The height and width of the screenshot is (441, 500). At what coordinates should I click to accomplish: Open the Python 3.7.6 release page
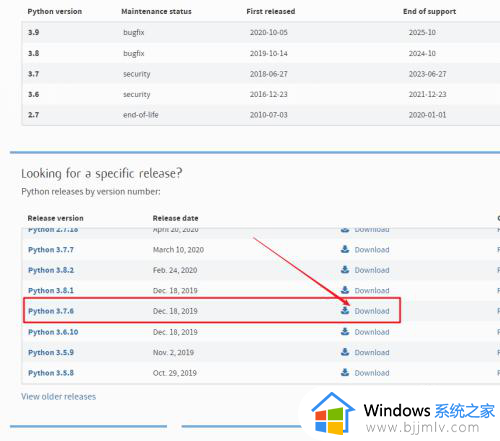pyautogui.click(x=51, y=311)
